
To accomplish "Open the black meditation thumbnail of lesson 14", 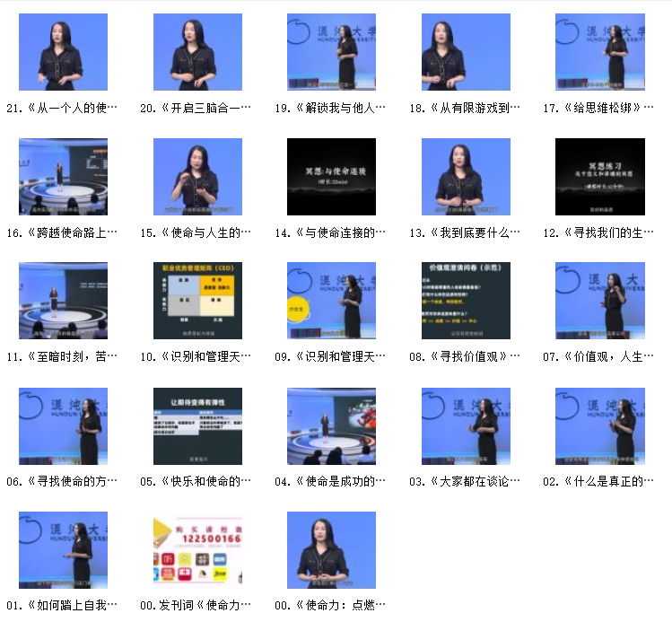I will pos(331,177).
